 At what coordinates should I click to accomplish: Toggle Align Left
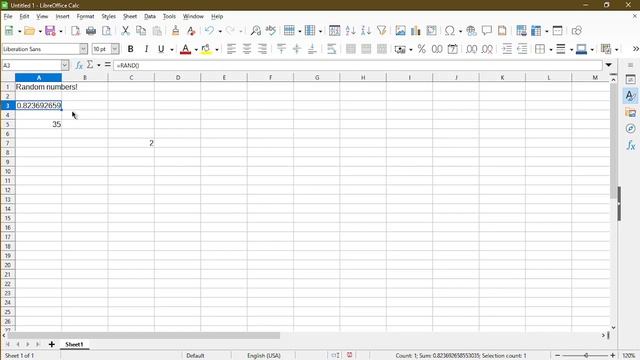[231, 49]
